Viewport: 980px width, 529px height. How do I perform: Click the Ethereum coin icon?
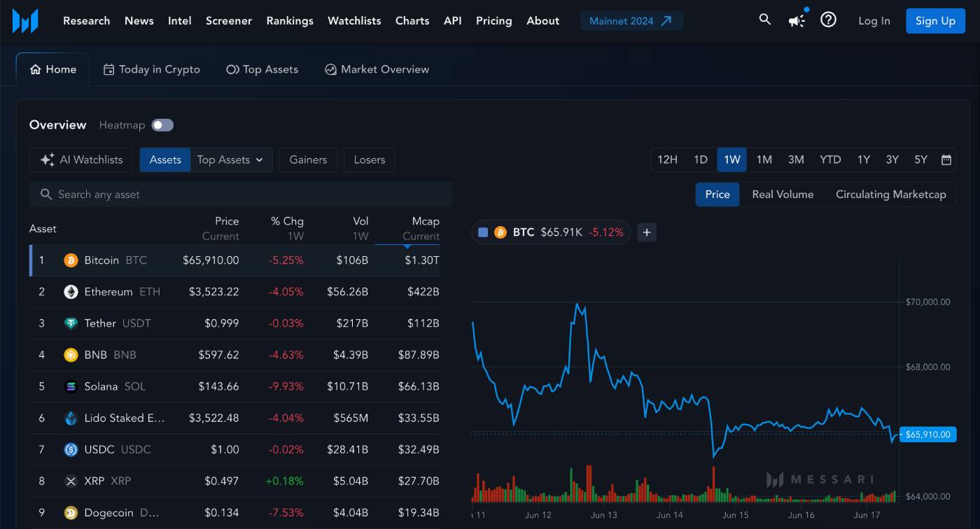(71, 292)
